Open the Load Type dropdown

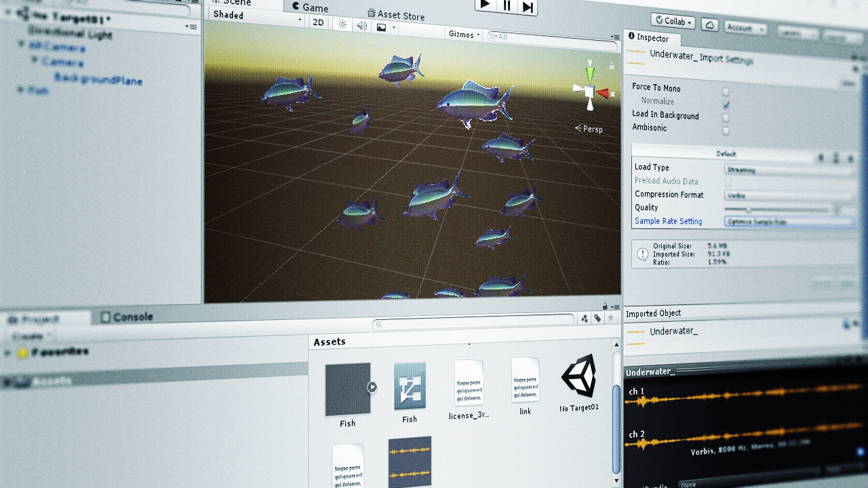click(790, 171)
